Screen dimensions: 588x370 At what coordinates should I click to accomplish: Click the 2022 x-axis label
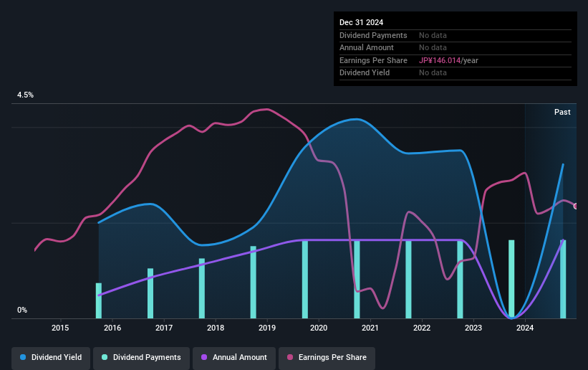[422, 328]
